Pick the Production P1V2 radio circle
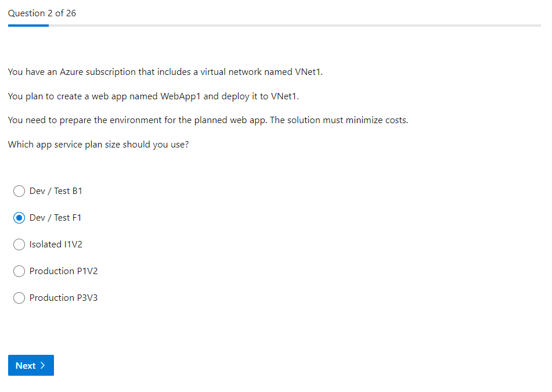552x392 pixels. coord(19,271)
